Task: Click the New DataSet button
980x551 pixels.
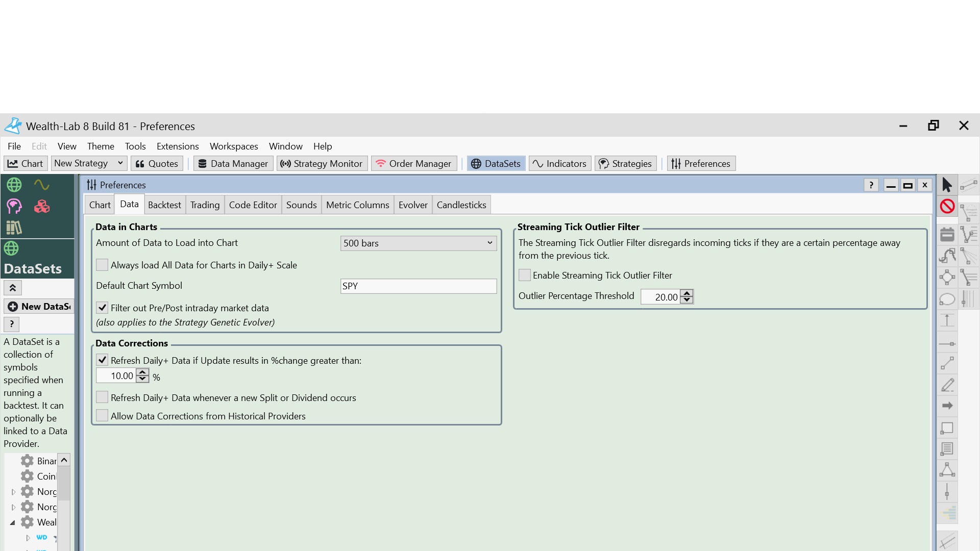Action: tap(39, 306)
